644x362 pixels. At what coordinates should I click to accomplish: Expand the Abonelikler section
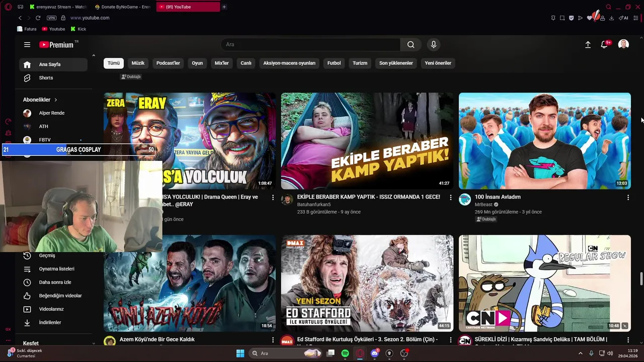click(40, 100)
